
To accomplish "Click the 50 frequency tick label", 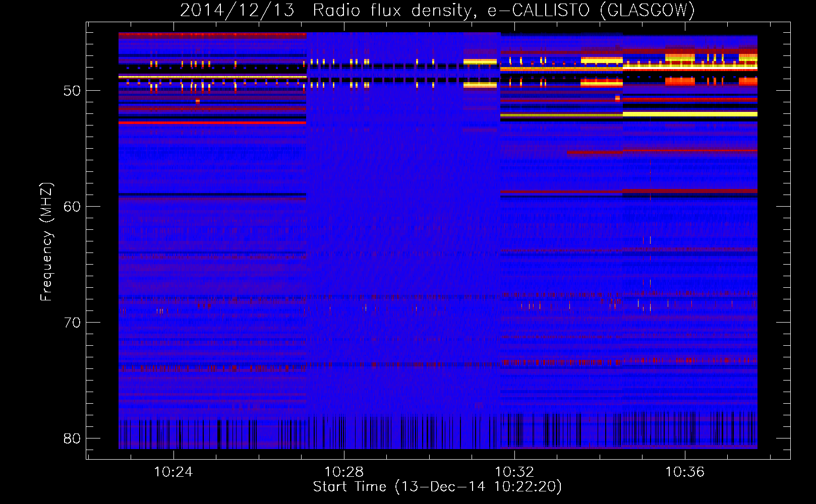I will click(72, 91).
